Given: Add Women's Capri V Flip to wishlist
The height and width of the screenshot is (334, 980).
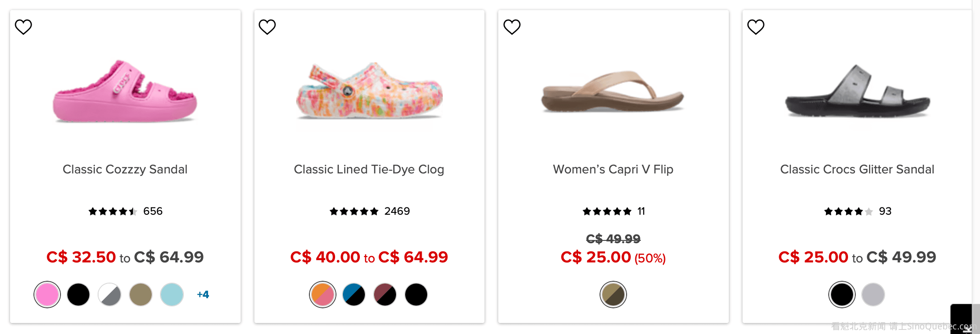Looking at the screenshot, I should [x=512, y=27].
